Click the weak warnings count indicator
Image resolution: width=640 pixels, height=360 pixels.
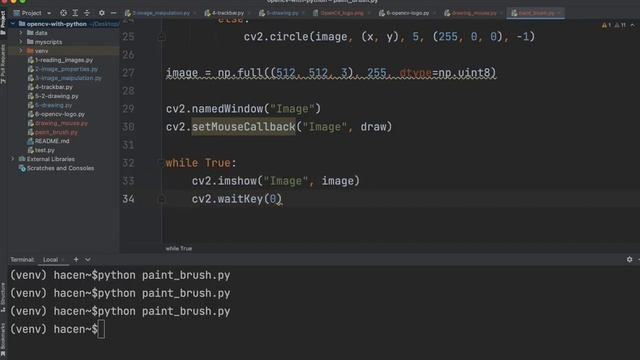[620, 25]
